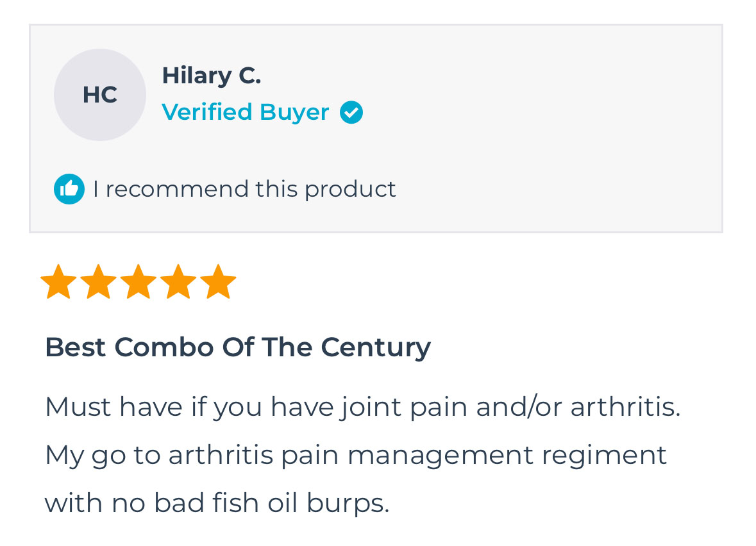Click the 'Best Combo Of The Century' title
The image size is (756, 546).
pyautogui.click(x=237, y=347)
